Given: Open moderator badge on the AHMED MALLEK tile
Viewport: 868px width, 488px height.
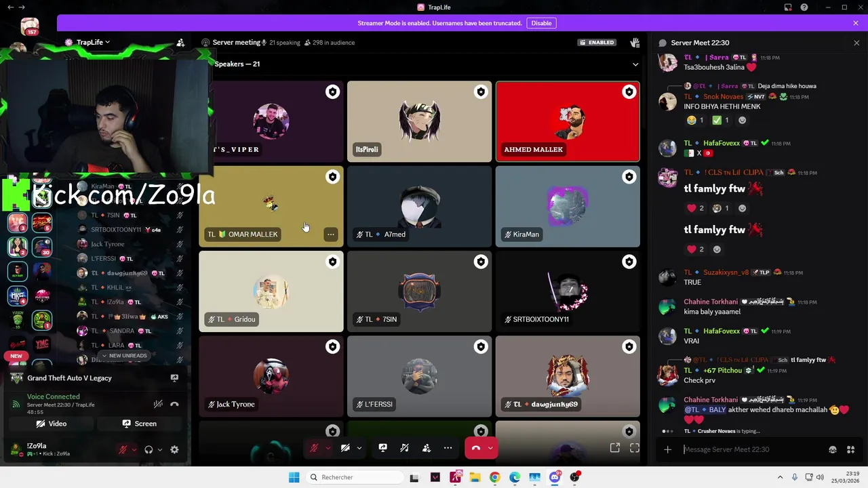Looking at the screenshot, I should 629,91.
